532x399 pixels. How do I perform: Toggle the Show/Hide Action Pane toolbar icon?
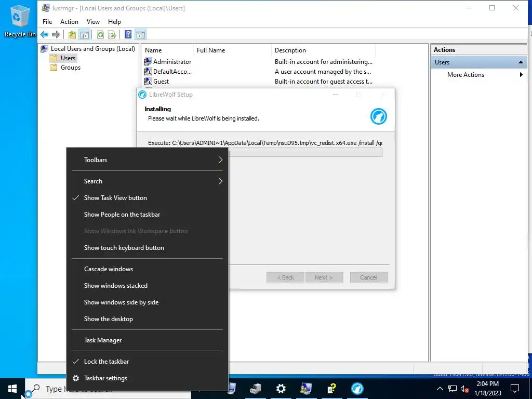click(x=140, y=34)
